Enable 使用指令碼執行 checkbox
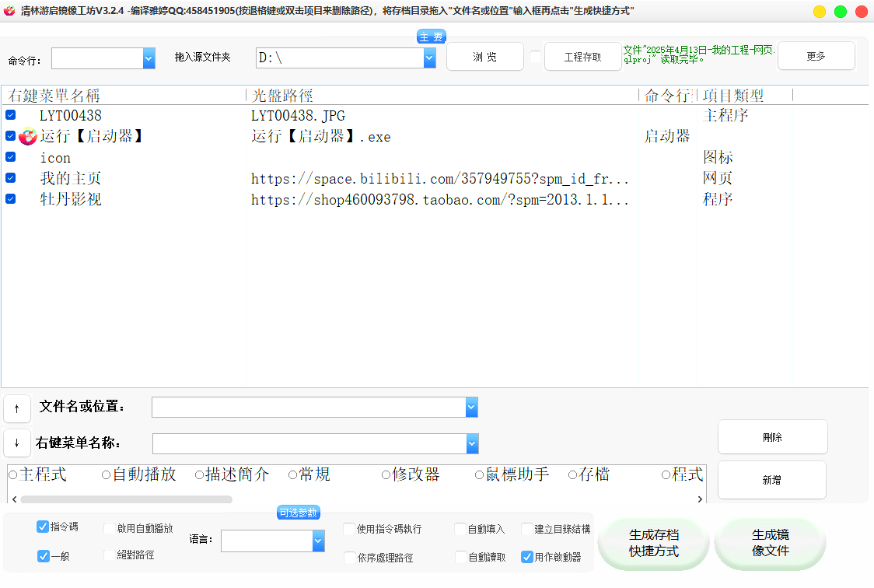 [349, 529]
